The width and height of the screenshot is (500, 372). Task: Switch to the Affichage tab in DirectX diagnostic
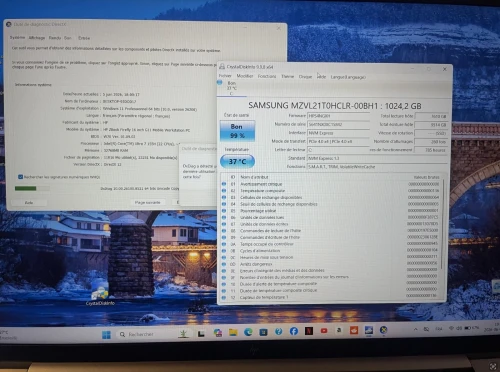click(x=37, y=38)
